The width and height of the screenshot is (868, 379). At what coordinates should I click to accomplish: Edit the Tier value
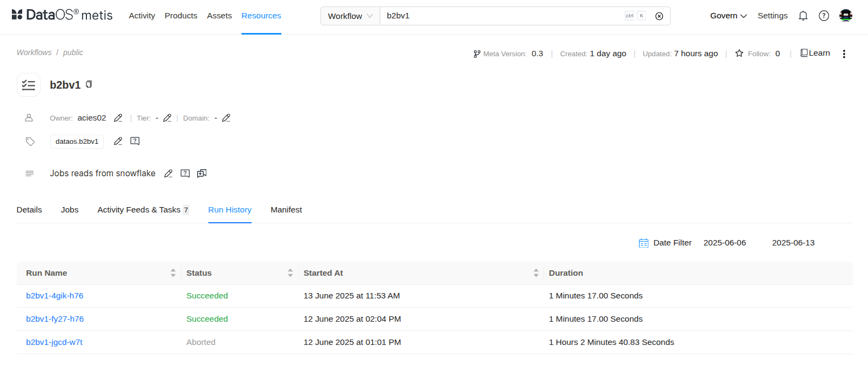pos(167,118)
